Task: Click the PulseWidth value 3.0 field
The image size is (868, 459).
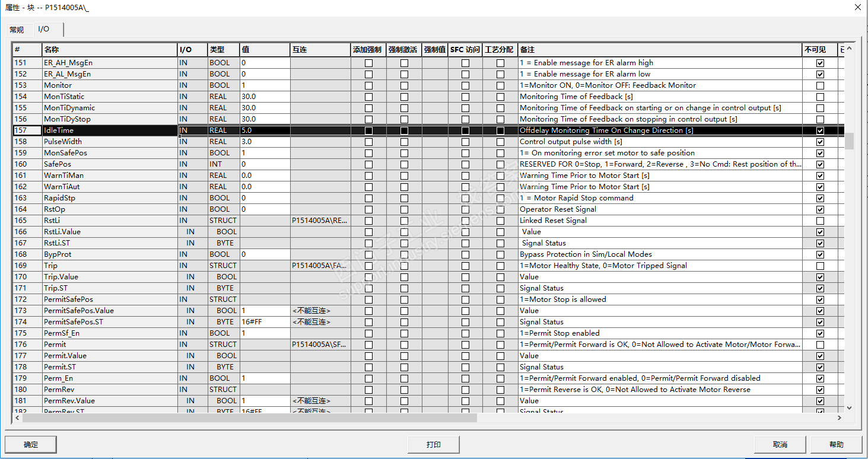Action: coord(265,142)
